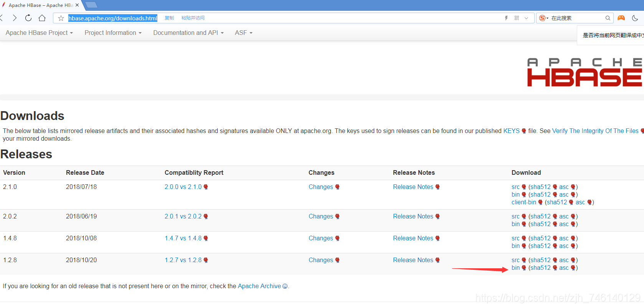Screen dimensions: 644x307
Task: Click external icon after client-bin link
Action: tap(540, 202)
